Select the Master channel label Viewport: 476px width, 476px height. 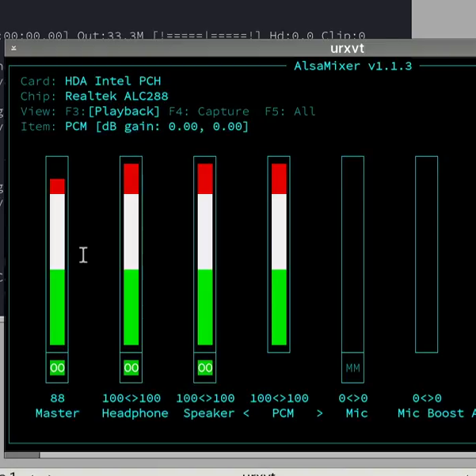pyautogui.click(x=57, y=413)
